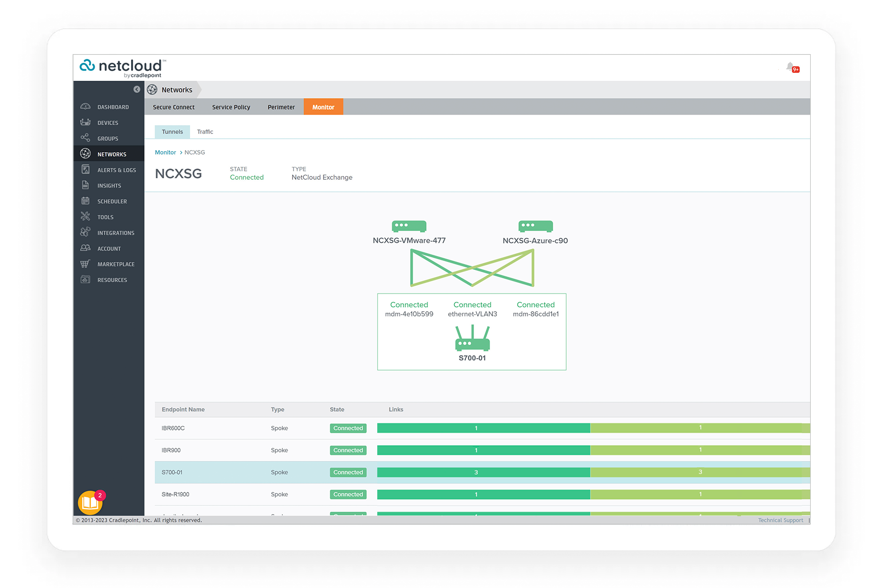888x588 pixels.
Task: Open the Marketplace menu item
Action: click(x=116, y=264)
